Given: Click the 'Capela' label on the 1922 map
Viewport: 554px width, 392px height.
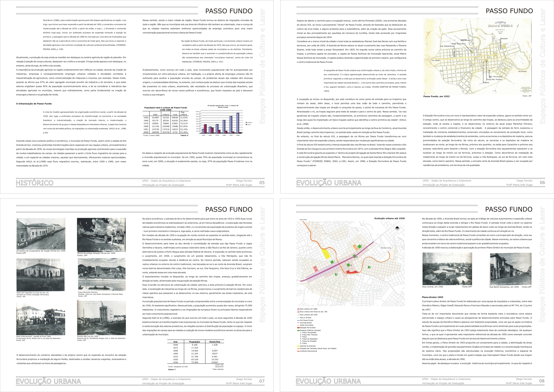Looking at the screenshot, I should (x=486, y=83).
